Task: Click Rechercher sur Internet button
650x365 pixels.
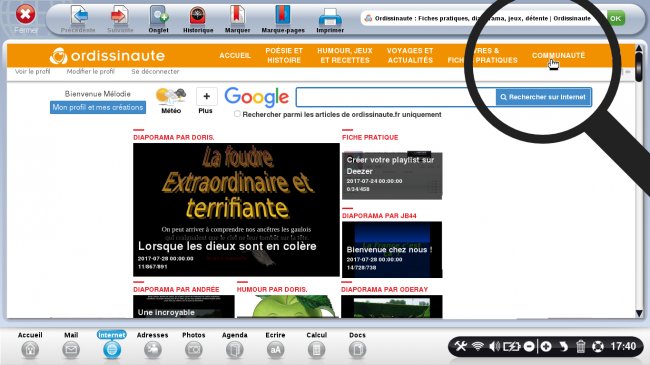Action: (543, 97)
